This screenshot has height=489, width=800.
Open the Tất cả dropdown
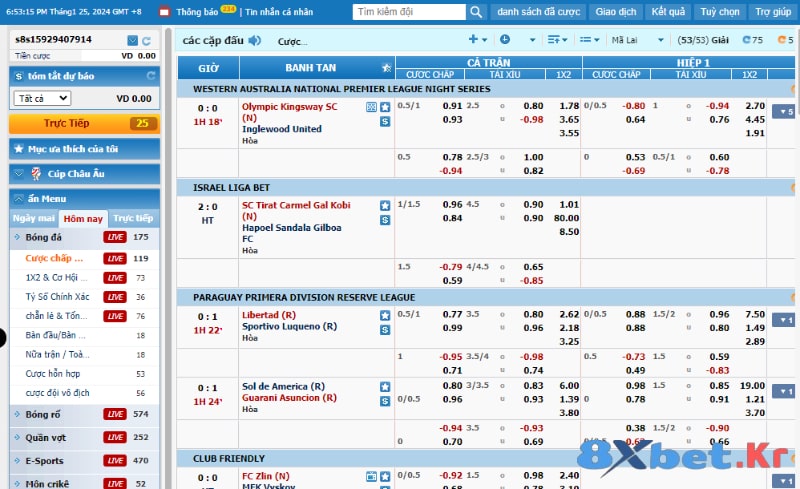pyautogui.click(x=42, y=99)
